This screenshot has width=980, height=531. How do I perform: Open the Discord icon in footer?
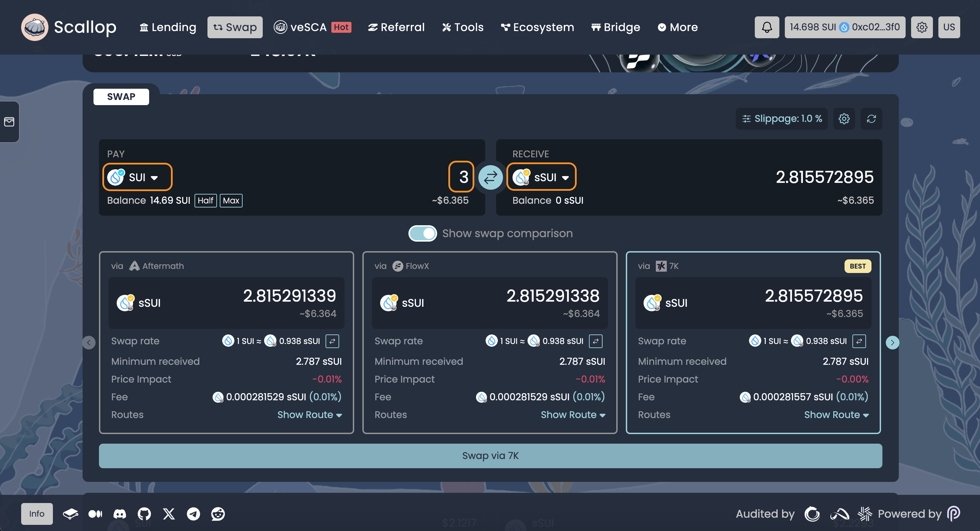(119, 514)
